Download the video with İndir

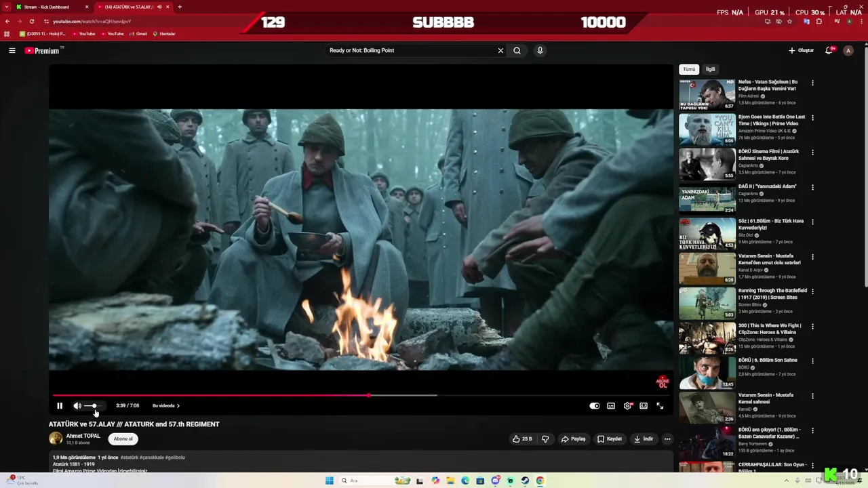pyautogui.click(x=644, y=439)
